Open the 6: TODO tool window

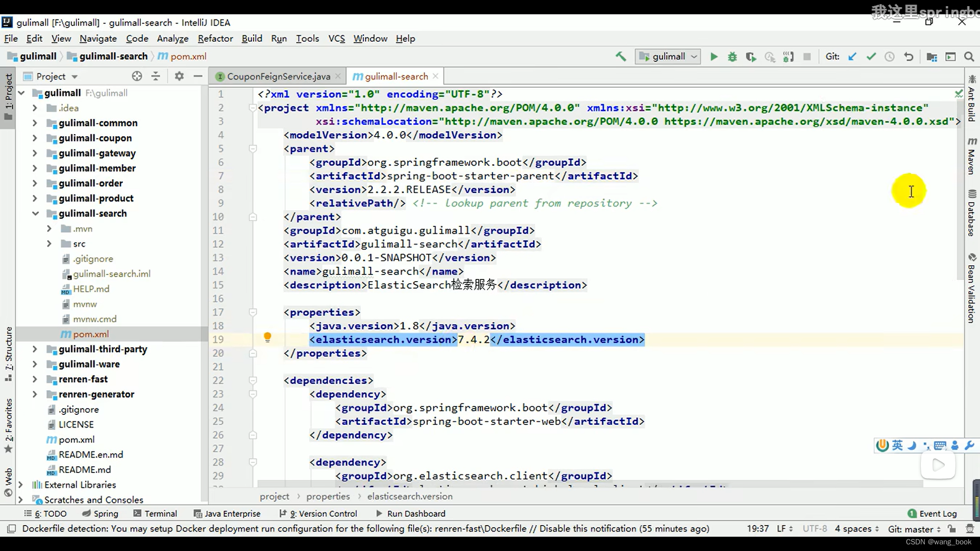[x=45, y=513]
